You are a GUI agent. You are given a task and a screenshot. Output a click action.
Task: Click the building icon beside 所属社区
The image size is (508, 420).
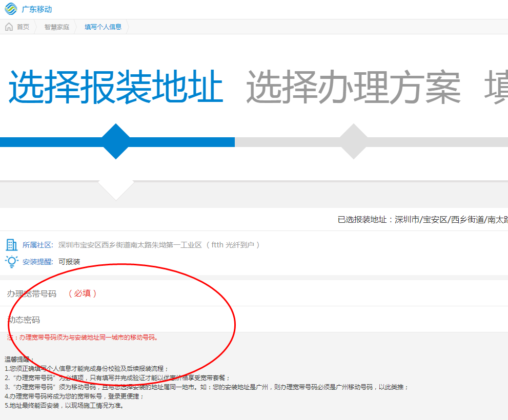[11, 245]
